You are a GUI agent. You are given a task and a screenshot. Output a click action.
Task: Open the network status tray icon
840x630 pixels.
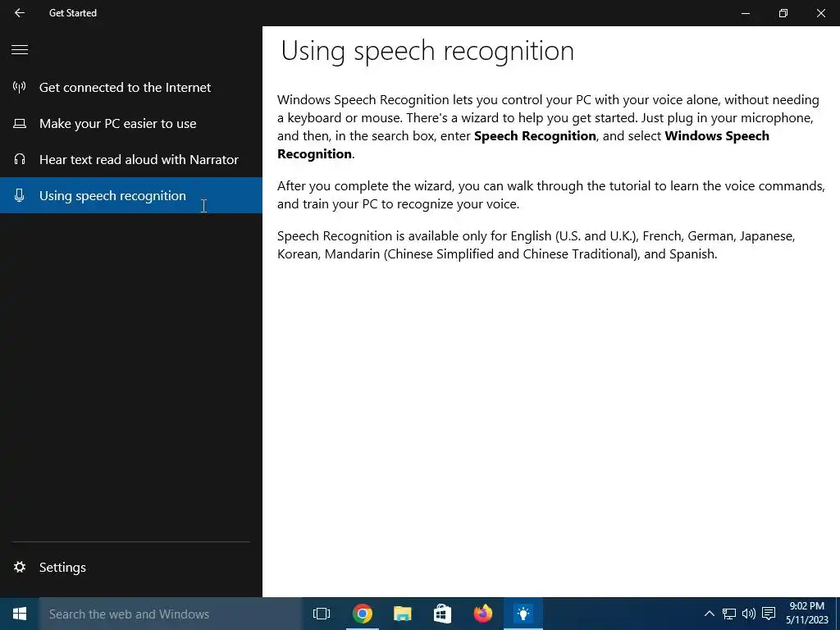coord(728,614)
